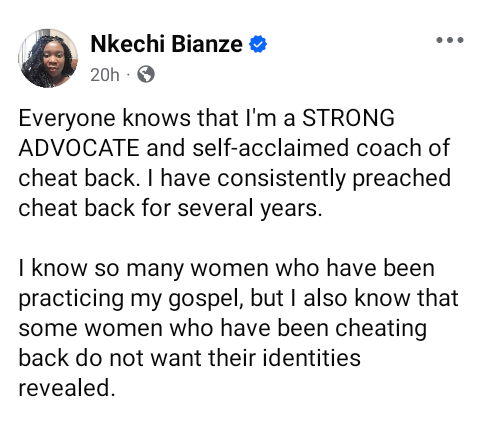
Task: Click the phrase 'coach of'
Action: pos(403,148)
